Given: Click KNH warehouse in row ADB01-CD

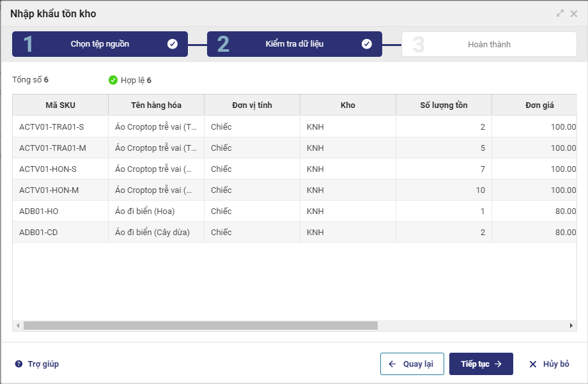Looking at the screenshot, I should (x=315, y=232).
